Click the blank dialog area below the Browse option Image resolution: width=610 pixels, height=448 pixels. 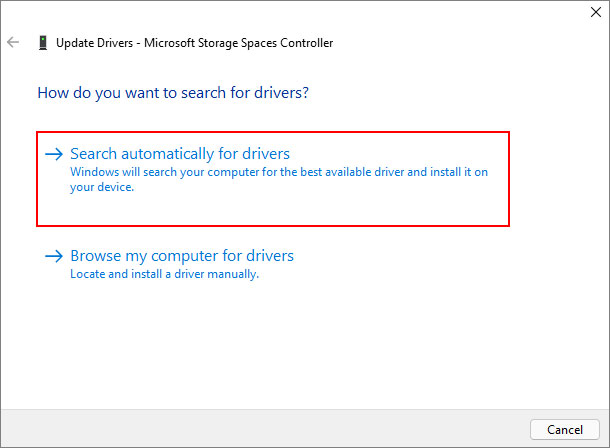click(x=300, y=340)
